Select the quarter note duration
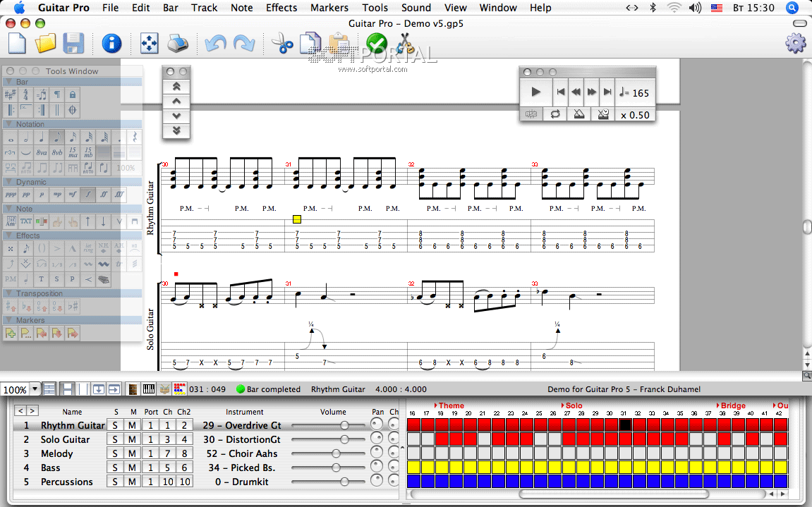812x507 pixels. coord(42,138)
